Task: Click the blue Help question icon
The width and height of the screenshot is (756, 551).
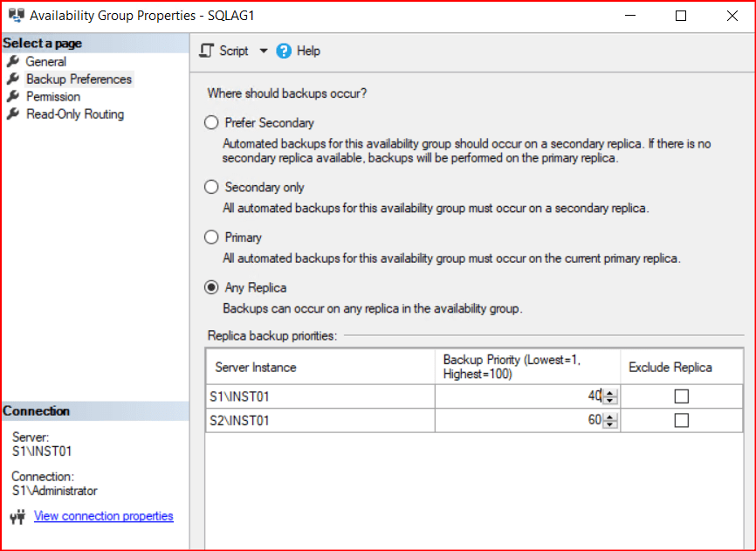Action: [284, 51]
